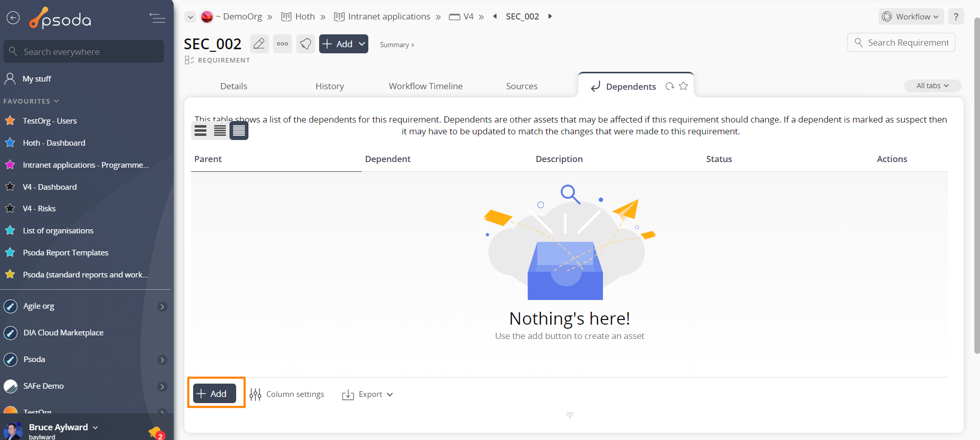Open the Workflow dropdown
Viewport: 980px width, 440px height.
point(911,16)
